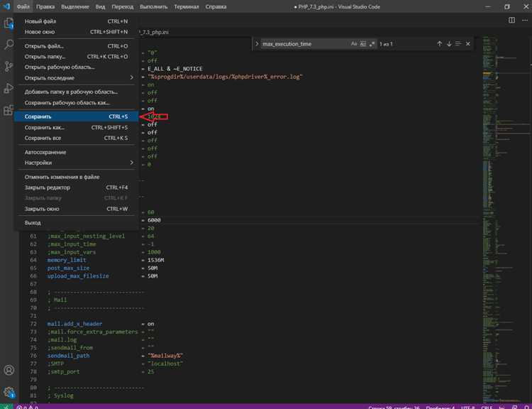Open the Справка menu
This screenshot has height=409, width=532.
pos(216,6)
